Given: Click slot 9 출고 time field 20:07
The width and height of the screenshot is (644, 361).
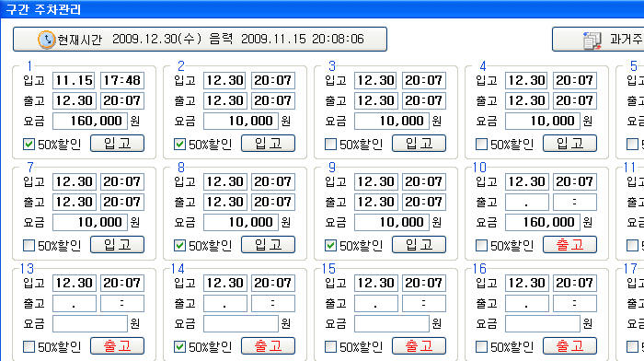Looking at the screenshot, I should tap(424, 203).
